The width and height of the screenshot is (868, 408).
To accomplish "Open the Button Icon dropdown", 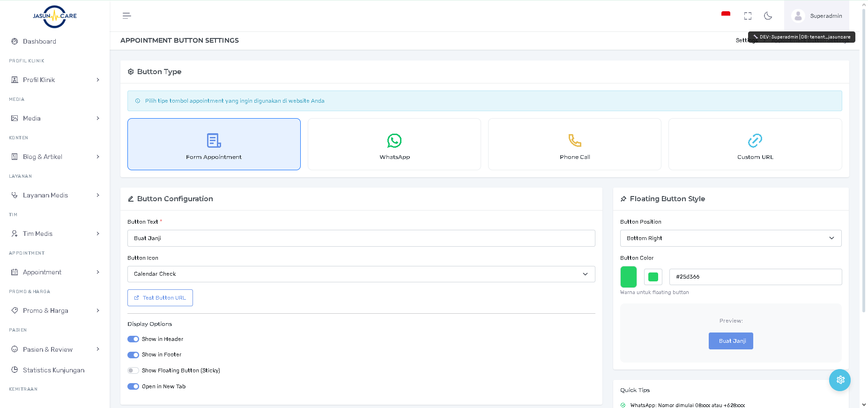I will coord(361,274).
